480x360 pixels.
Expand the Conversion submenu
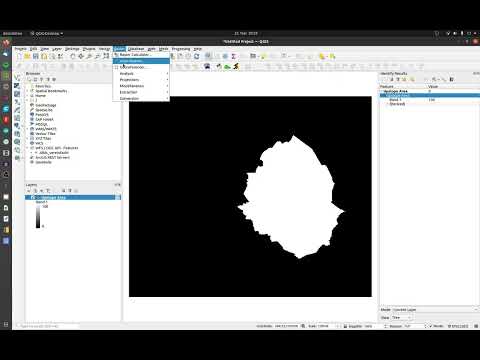point(141,99)
